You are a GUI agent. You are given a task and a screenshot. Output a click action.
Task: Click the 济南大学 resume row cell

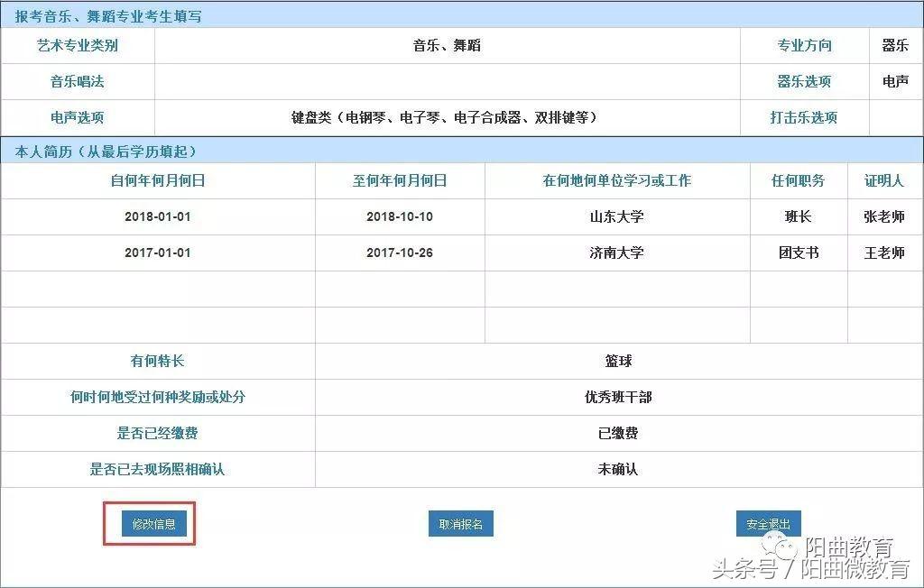(617, 253)
